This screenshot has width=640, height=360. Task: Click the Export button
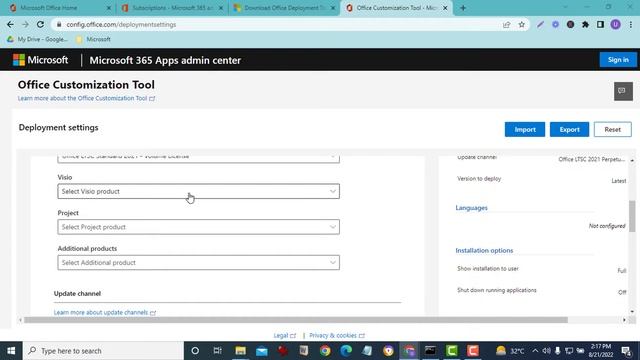pos(569,129)
